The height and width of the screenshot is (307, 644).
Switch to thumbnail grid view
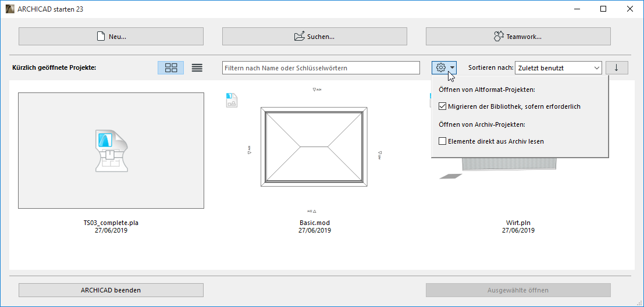tap(171, 67)
